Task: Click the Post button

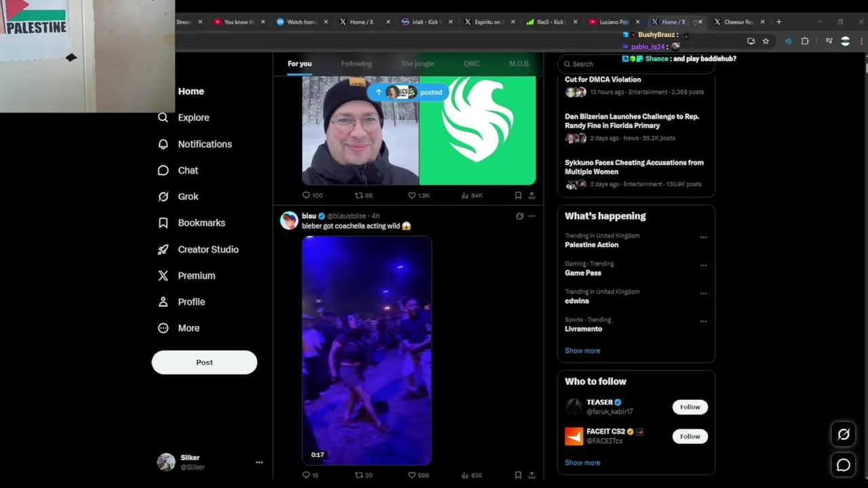Action: click(204, 363)
